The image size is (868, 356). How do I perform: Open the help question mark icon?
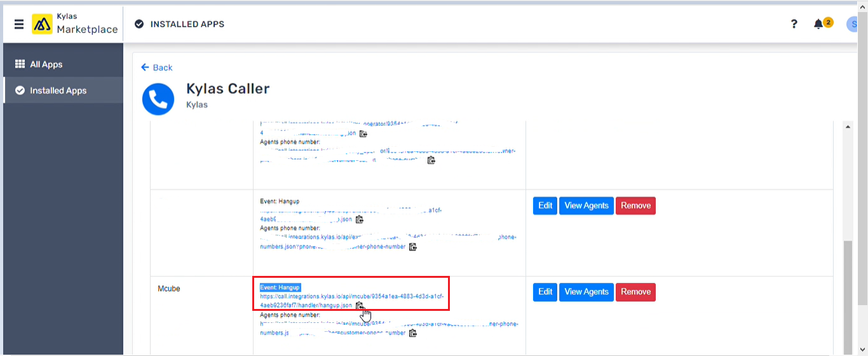click(794, 24)
